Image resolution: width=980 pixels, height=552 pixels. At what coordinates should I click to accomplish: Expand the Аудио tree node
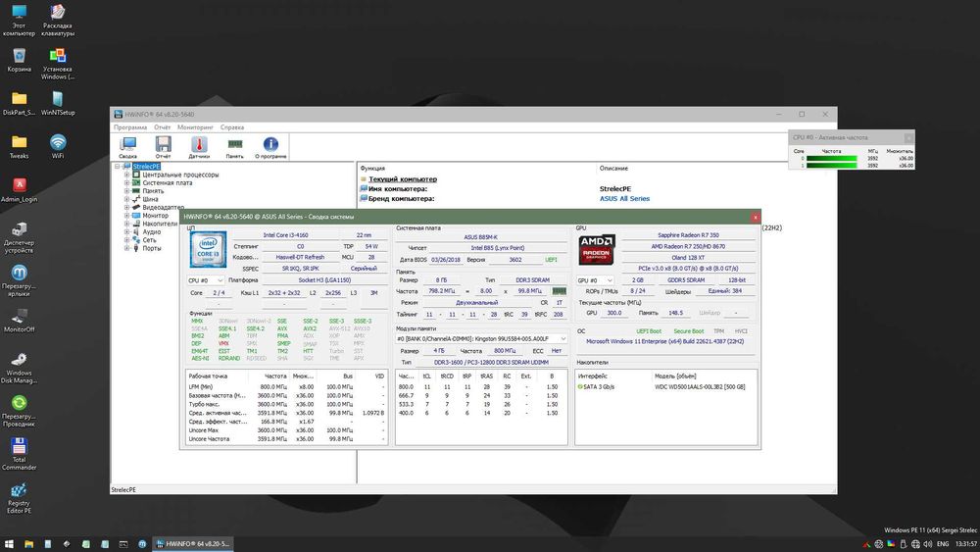(x=126, y=231)
